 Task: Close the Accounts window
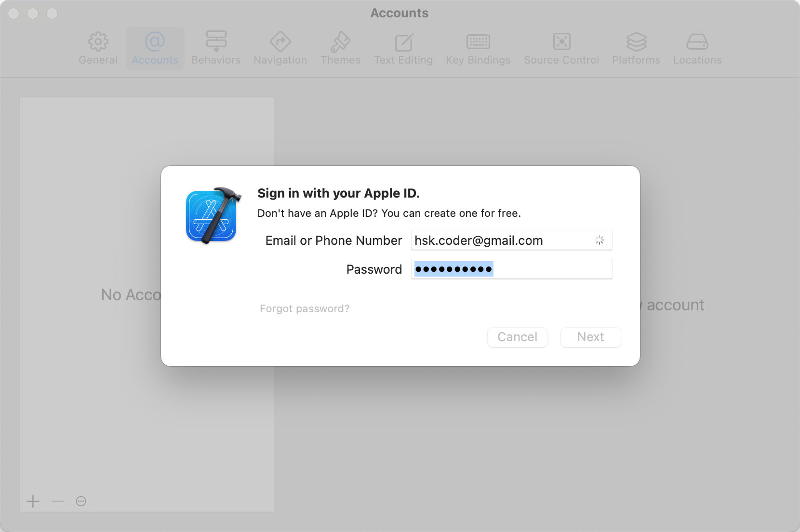coord(14,13)
